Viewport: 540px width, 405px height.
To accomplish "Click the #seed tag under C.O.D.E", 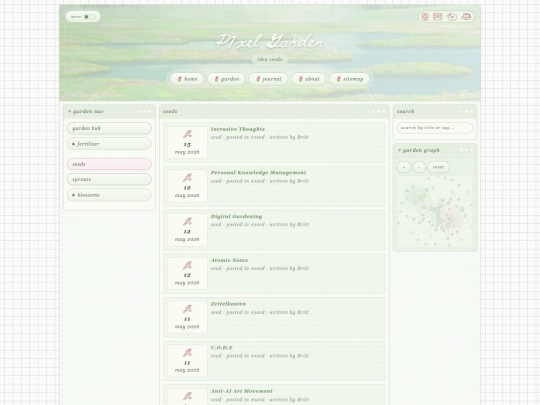I will coord(258,356).
